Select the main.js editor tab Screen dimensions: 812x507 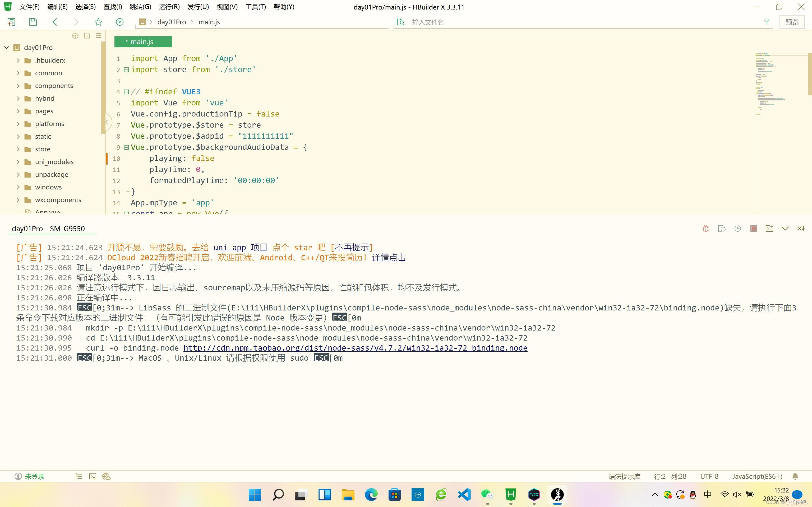pos(142,41)
